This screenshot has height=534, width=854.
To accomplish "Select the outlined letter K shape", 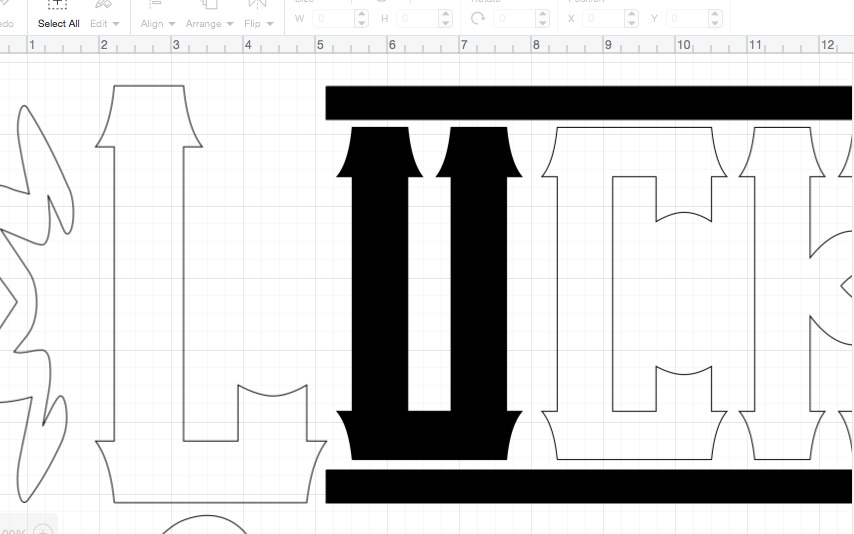I will [782, 294].
